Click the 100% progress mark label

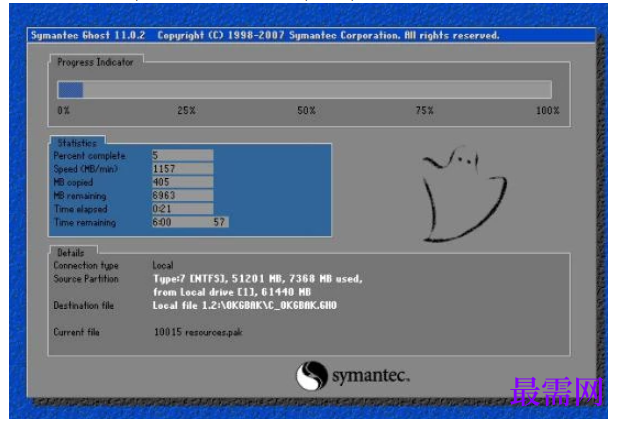pos(548,110)
